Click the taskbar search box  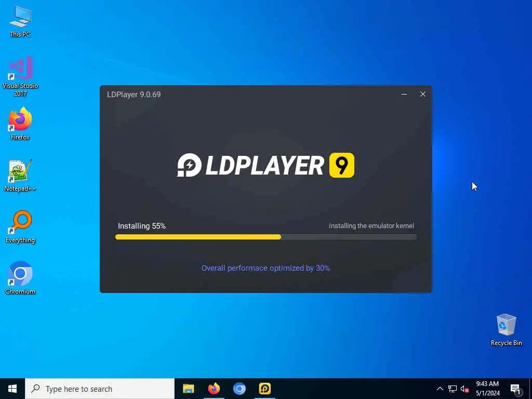point(100,389)
